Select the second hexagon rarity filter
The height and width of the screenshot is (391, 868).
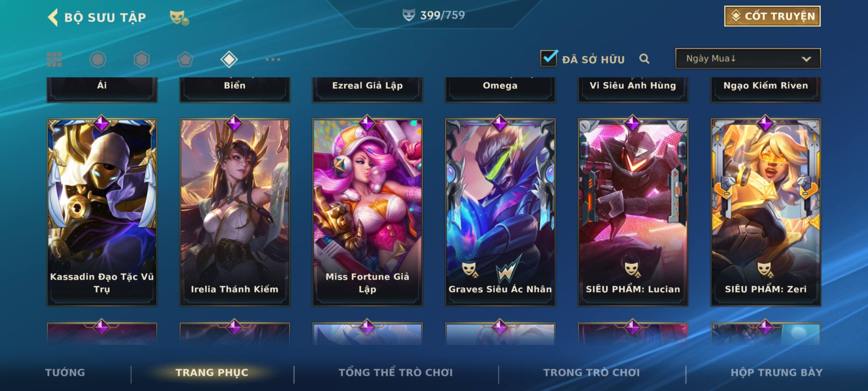[141, 59]
